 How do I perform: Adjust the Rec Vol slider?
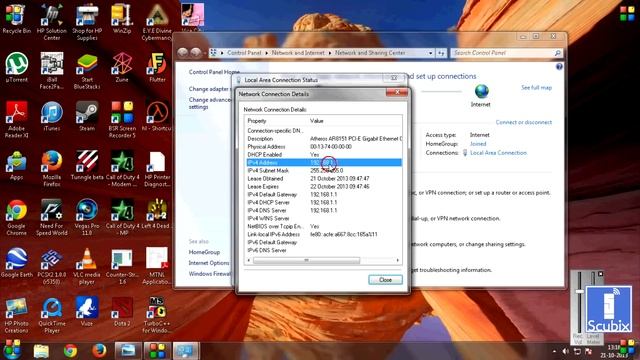pos(579,291)
